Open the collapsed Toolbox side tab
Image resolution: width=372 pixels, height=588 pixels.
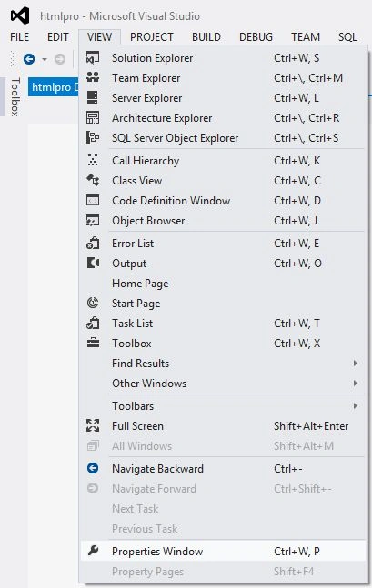[x=15, y=96]
